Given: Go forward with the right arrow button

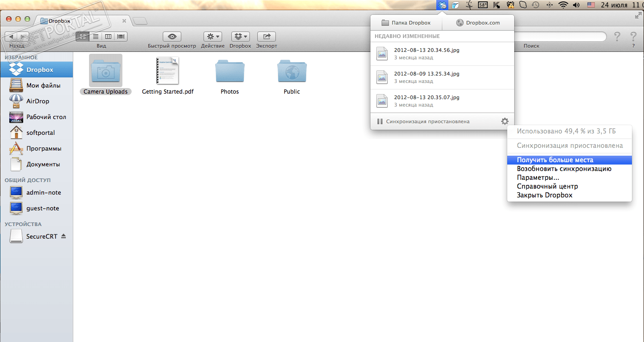Looking at the screenshot, I should [x=24, y=37].
